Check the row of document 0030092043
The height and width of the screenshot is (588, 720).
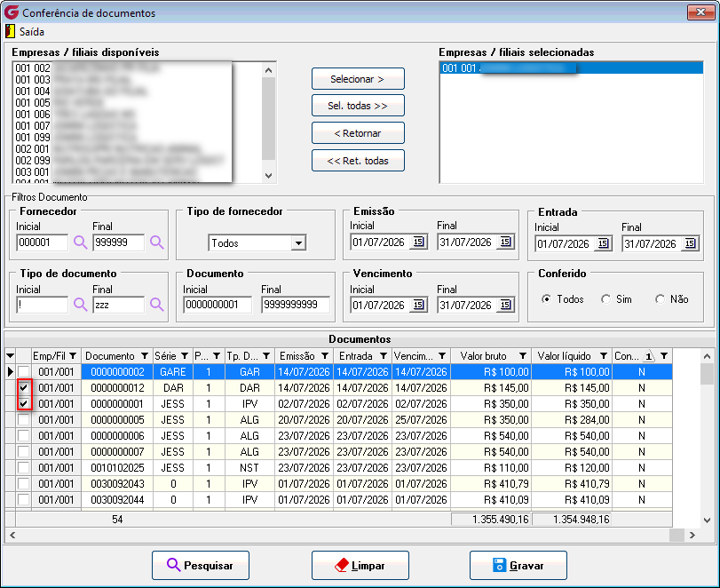coord(23,484)
